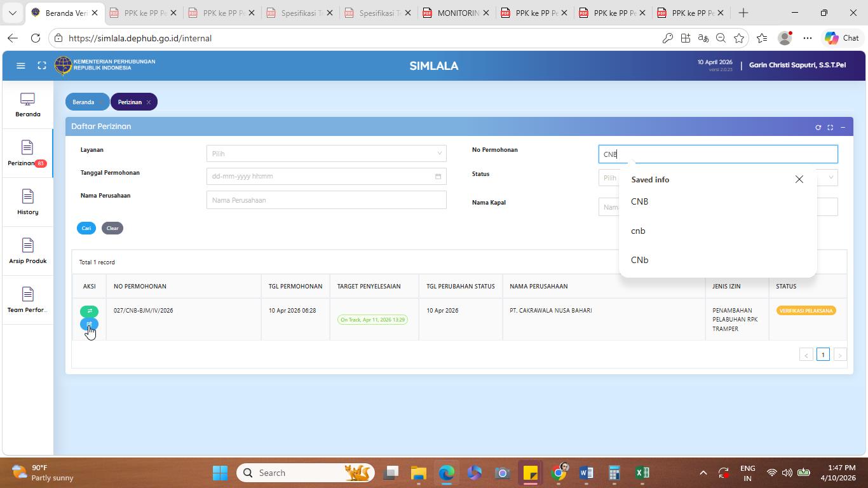868x488 pixels.
Task: Click the Cari search button
Action: coord(86,228)
